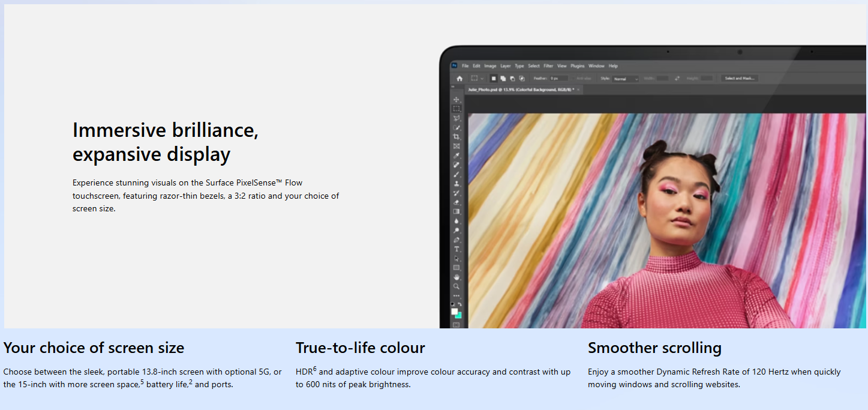Activate the Hand tool
The height and width of the screenshot is (410, 868).
pos(456,277)
